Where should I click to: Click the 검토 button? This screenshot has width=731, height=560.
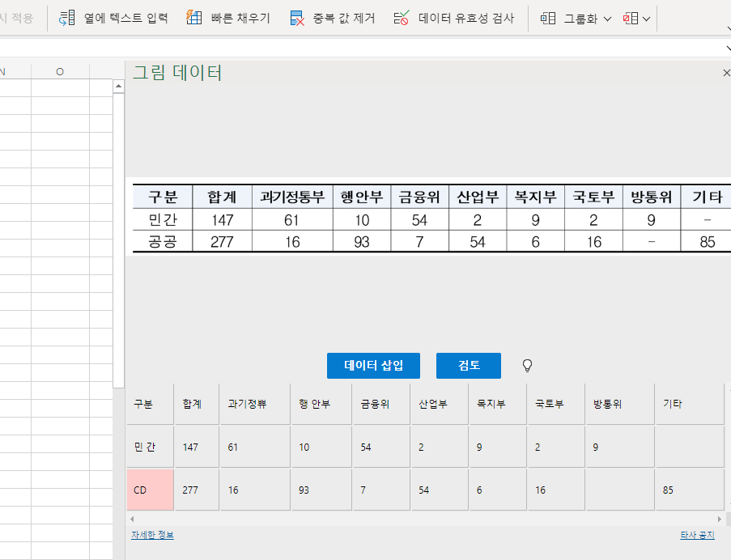(469, 366)
